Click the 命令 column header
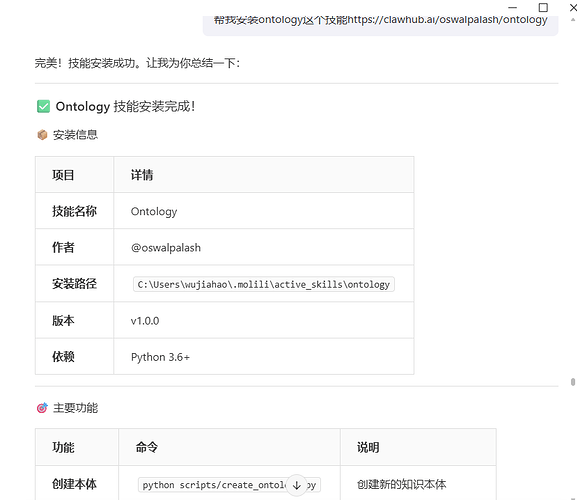 (x=147, y=447)
